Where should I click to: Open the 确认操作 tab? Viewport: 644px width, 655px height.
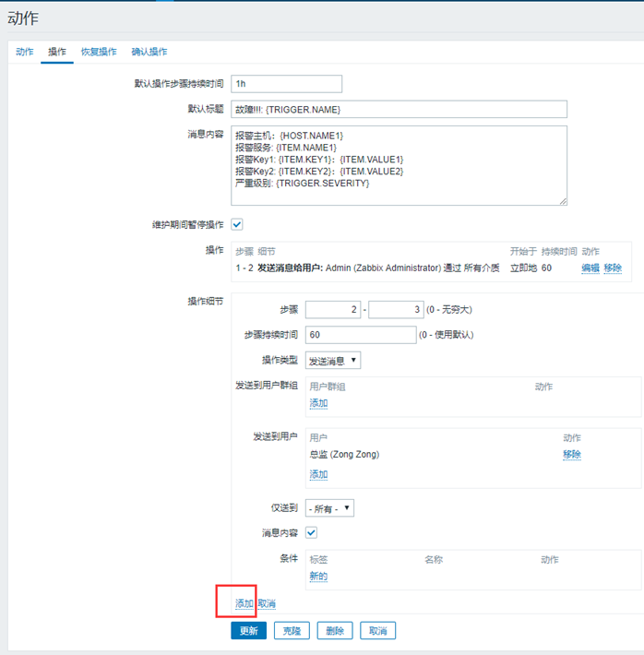pos(149,52)
